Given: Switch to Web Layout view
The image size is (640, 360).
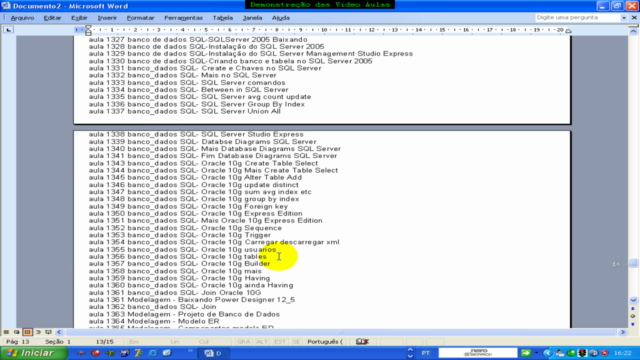Looking at the screenshot, I should pos(17,332).
